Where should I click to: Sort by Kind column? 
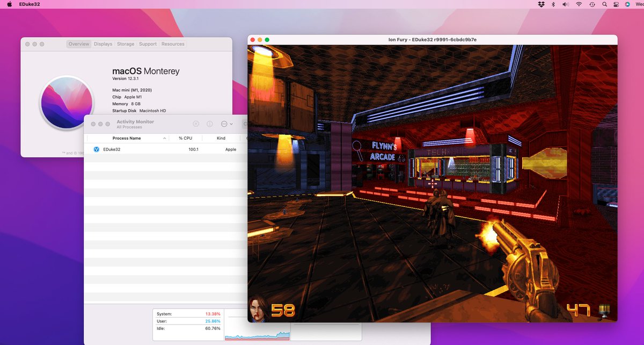point(221,138)
